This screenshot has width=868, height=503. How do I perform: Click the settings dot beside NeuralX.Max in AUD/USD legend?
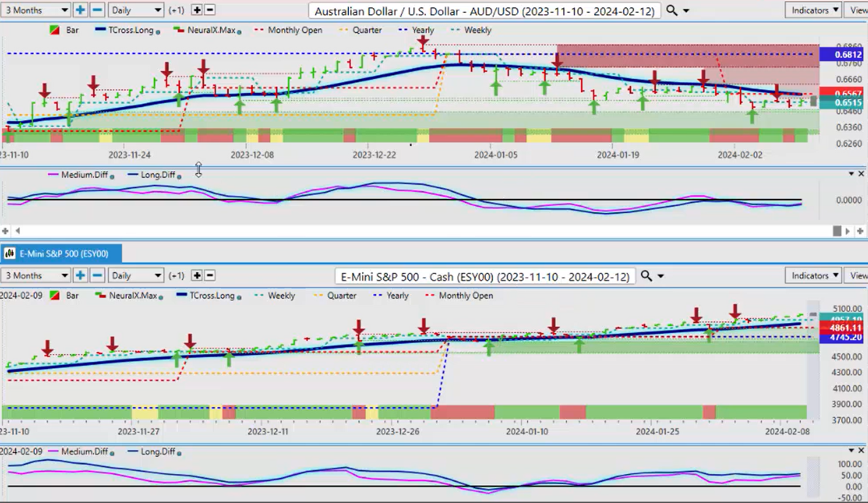click(239, 31)
